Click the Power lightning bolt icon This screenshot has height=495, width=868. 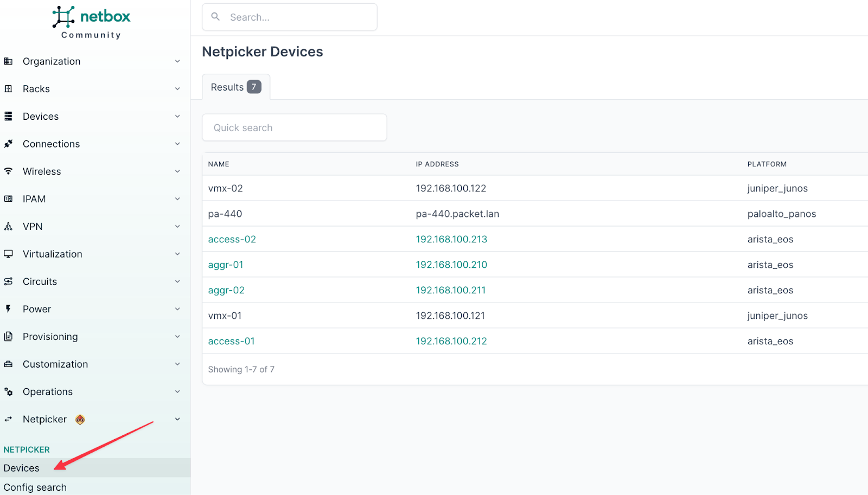8,309
